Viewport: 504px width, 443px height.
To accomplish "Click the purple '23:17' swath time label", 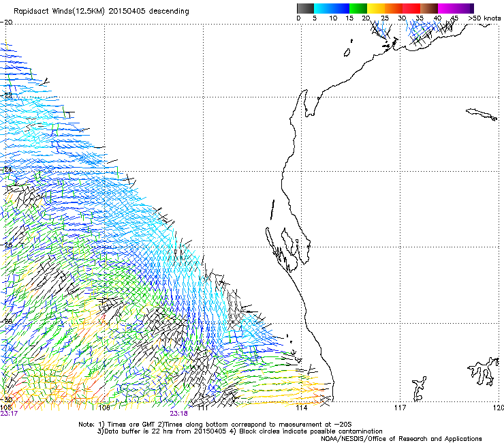I will (x=9, y=414).
